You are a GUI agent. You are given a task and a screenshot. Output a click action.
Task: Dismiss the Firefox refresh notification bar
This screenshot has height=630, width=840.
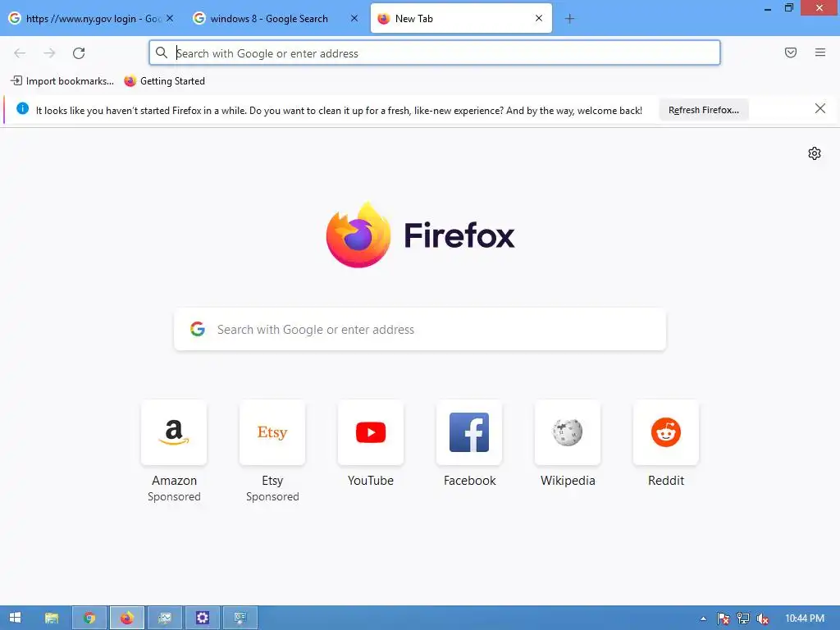click(x=819, y=109)
